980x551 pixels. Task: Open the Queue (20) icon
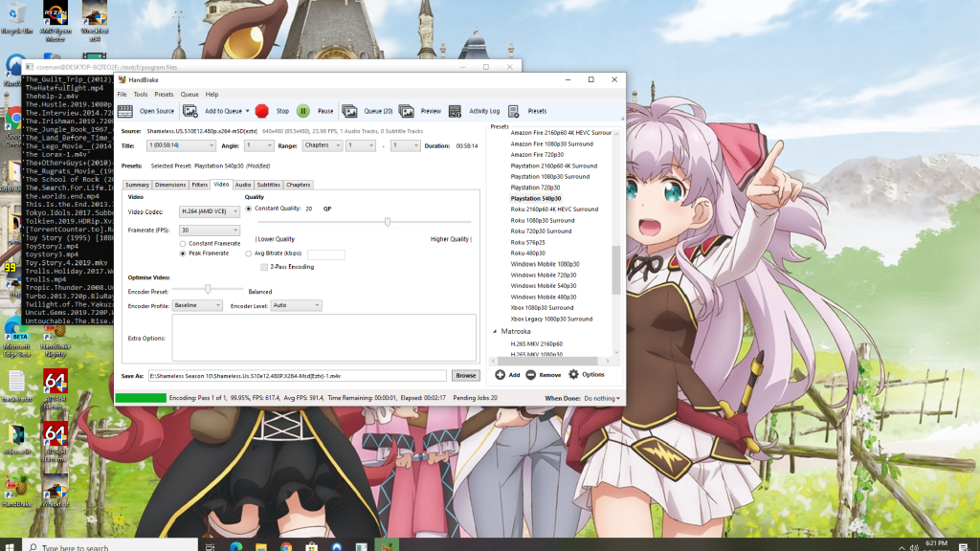coord(350,111)
